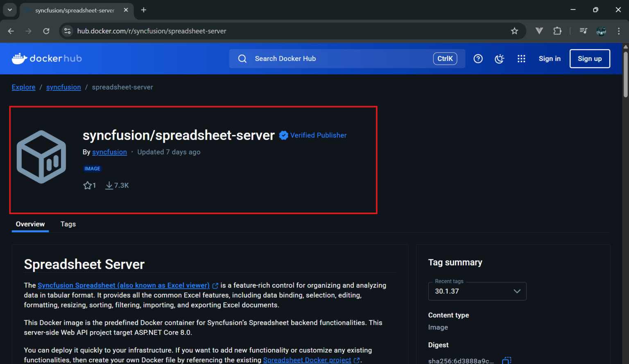Toggle dark mode with the moon icon
The width and height of the screenshot is (629, 364).
(x=500, y=58)
